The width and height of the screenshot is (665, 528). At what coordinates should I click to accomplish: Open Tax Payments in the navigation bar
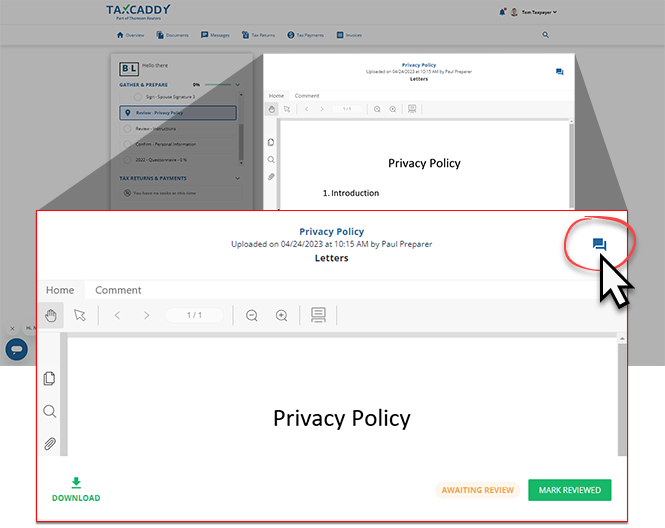point(305,35)
